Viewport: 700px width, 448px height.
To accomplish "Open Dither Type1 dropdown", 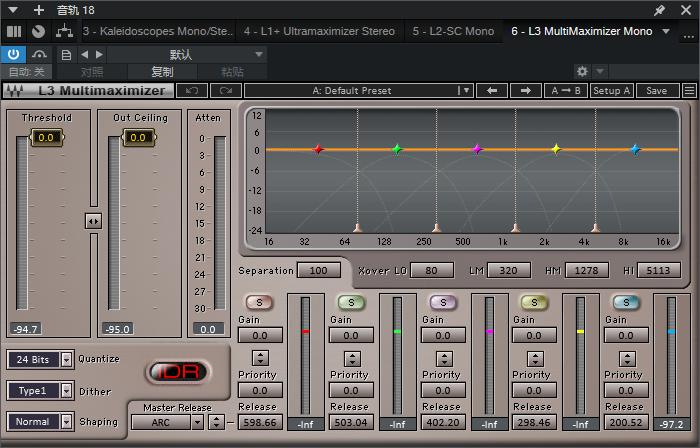I will pos(66,391).
